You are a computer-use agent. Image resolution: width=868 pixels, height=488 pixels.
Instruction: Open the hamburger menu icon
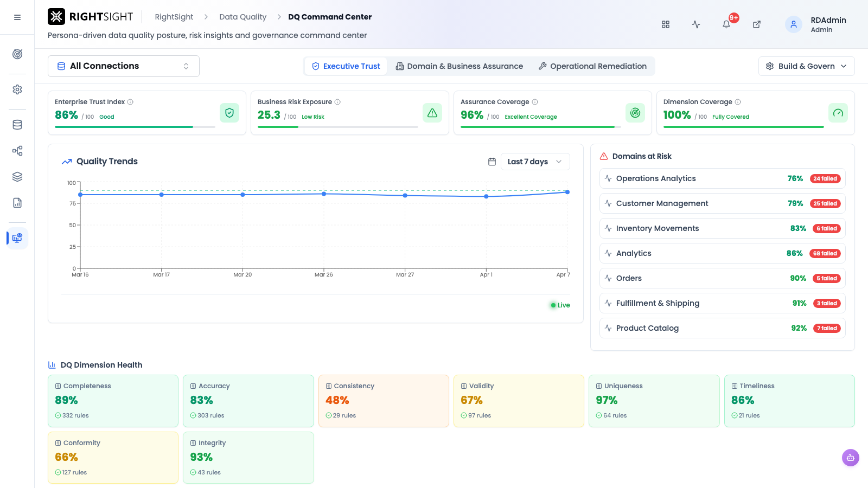(17, 17)
